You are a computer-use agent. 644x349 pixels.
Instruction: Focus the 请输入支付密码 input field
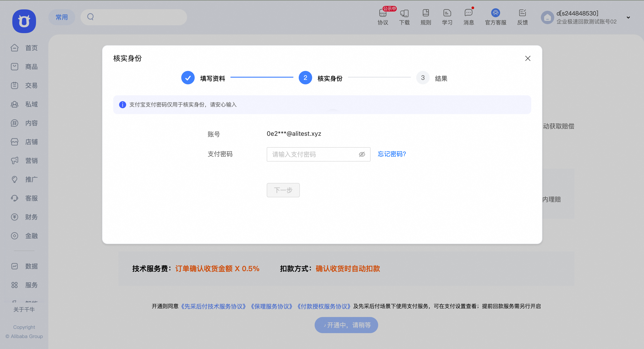click(318, 154)
